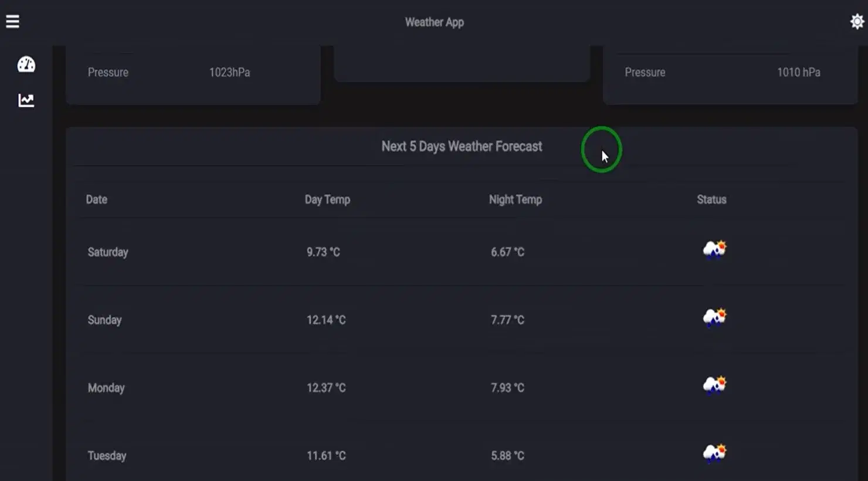This screenshot has height=481, width=868.
Task: Open the settings gear icon
Action: tap(857, 22)
